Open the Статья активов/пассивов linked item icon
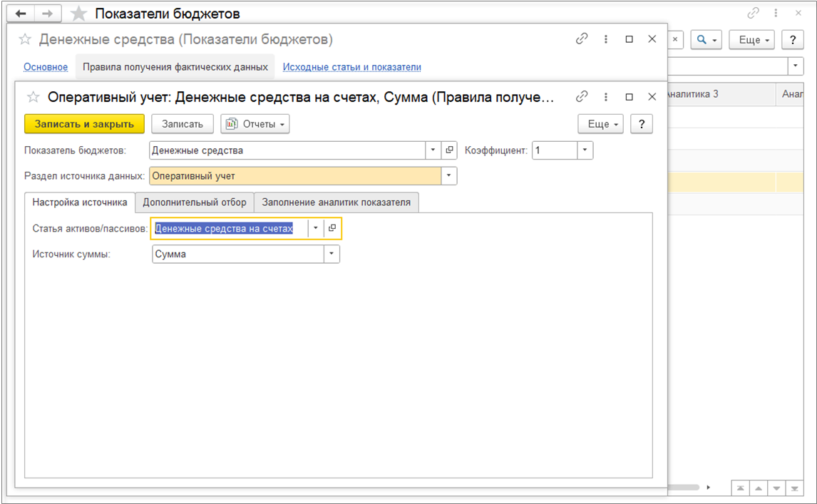The height and width of the screenshot is (504, 817). click(x=332, y=228)
